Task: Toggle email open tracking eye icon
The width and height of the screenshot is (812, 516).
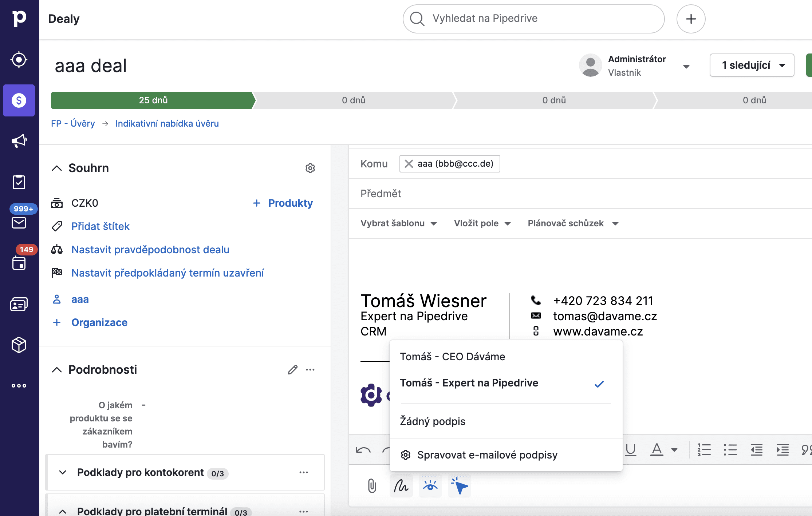Action: [x=430, y=486]
